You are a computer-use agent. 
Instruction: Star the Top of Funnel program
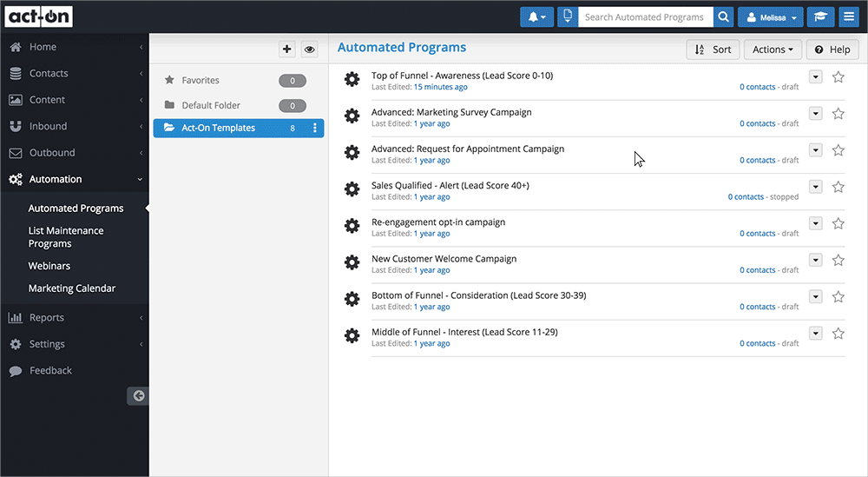(838, 77)
